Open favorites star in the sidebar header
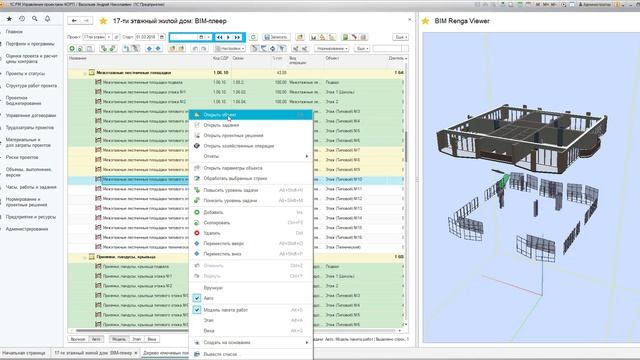Screen dimensions: 640x360 click(x=9, y=19)
